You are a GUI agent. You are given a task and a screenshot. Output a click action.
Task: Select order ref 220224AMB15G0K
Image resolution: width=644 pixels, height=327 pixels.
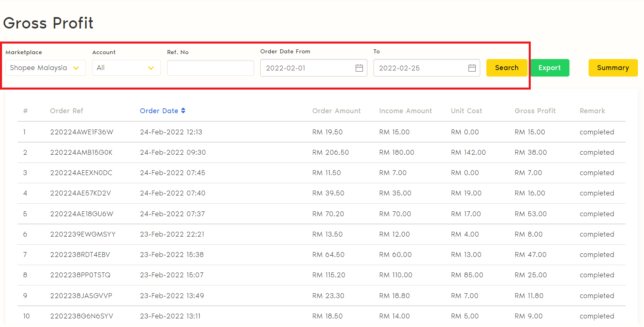(x=81, y=152)
